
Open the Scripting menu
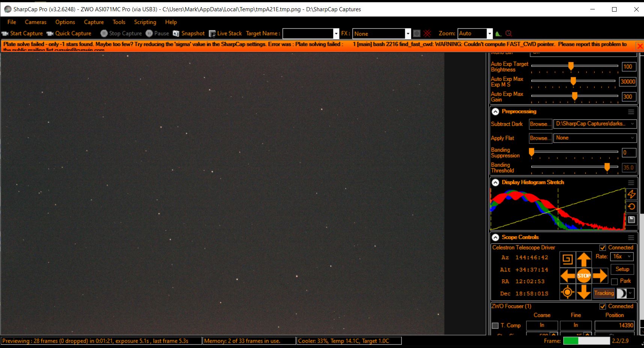click(145, 22)
